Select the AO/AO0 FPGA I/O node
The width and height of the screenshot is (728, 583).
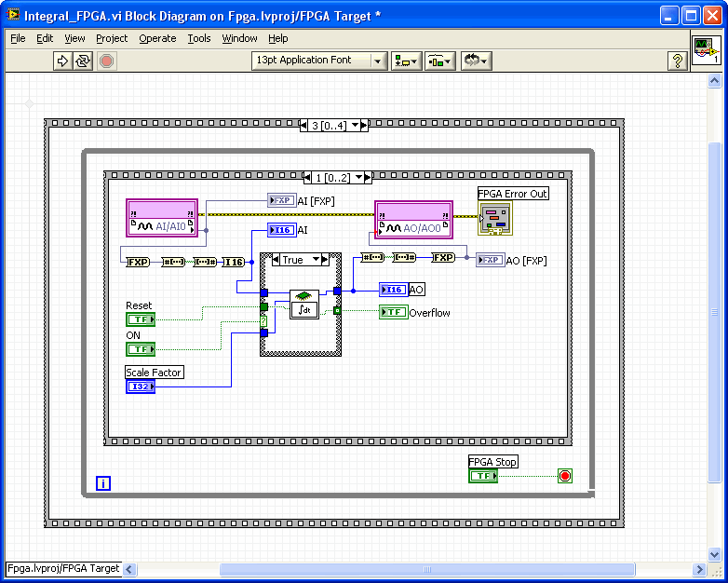[x=413, y=220]
